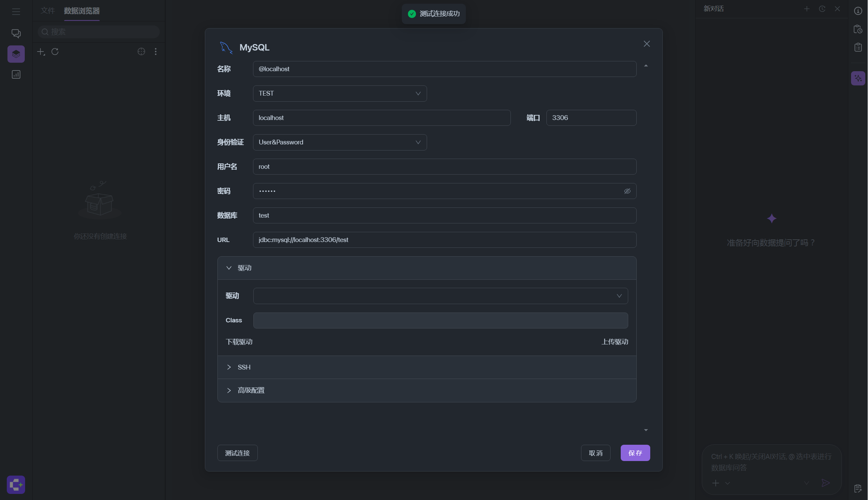
Task: Open the notes icon at bottom right
Action: pos(858,488)
